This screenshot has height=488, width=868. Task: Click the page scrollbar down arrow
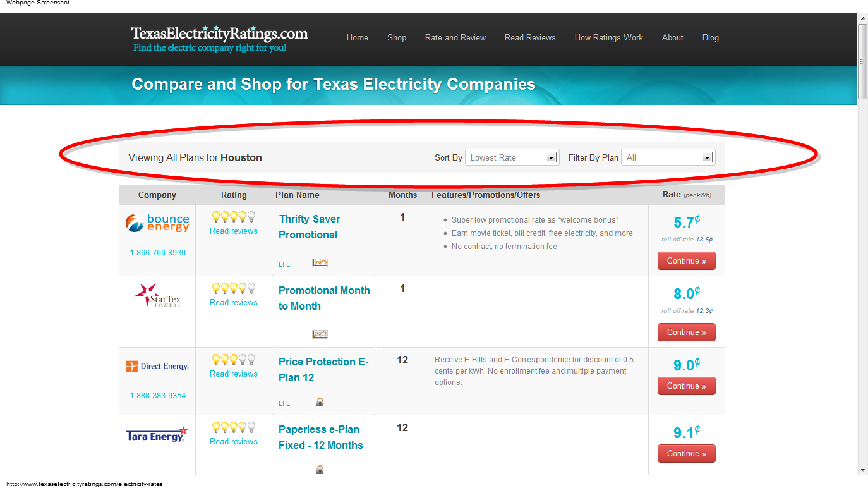pyautogui.click(x=863, y=470)
